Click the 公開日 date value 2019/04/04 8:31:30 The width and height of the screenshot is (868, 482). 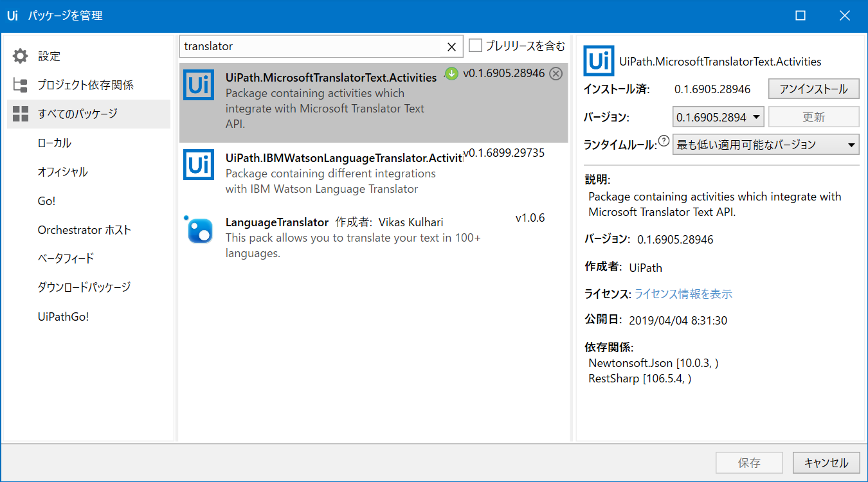coord(678,320)
